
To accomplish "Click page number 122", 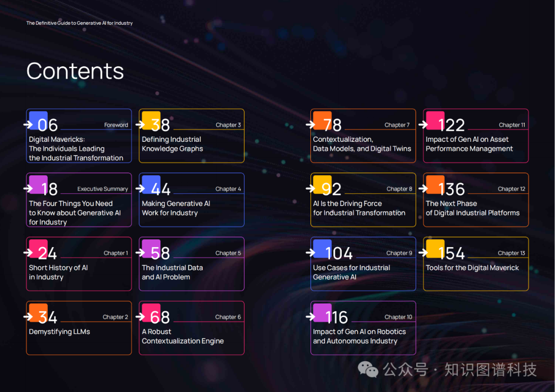I will (x=451, y=125).
